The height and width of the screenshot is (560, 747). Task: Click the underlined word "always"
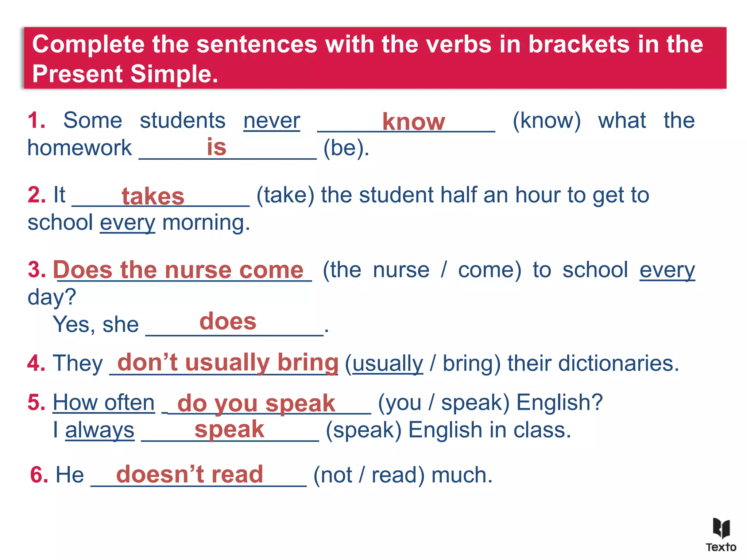click(x=100, y=430)
